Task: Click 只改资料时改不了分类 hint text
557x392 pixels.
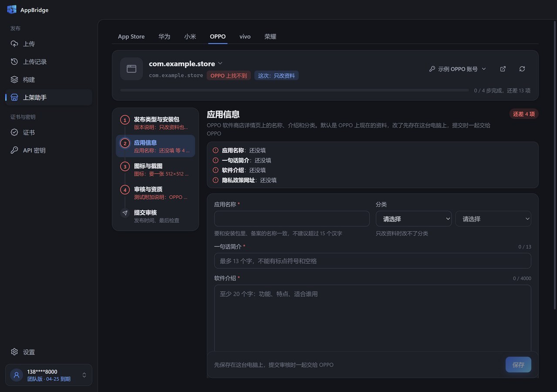Action: (402, 233)
